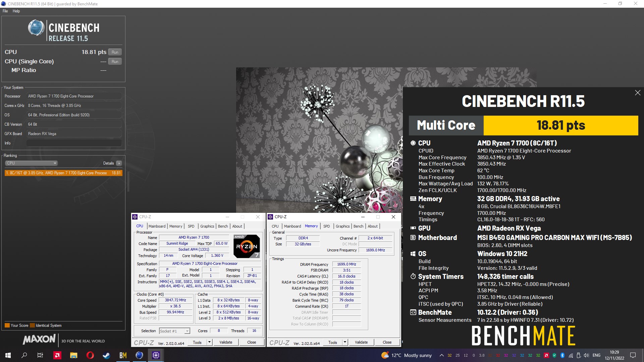Open notification center icon
The height and width of the screenshot is (362, 644).
pyautogui.click(x=633, y=355)
